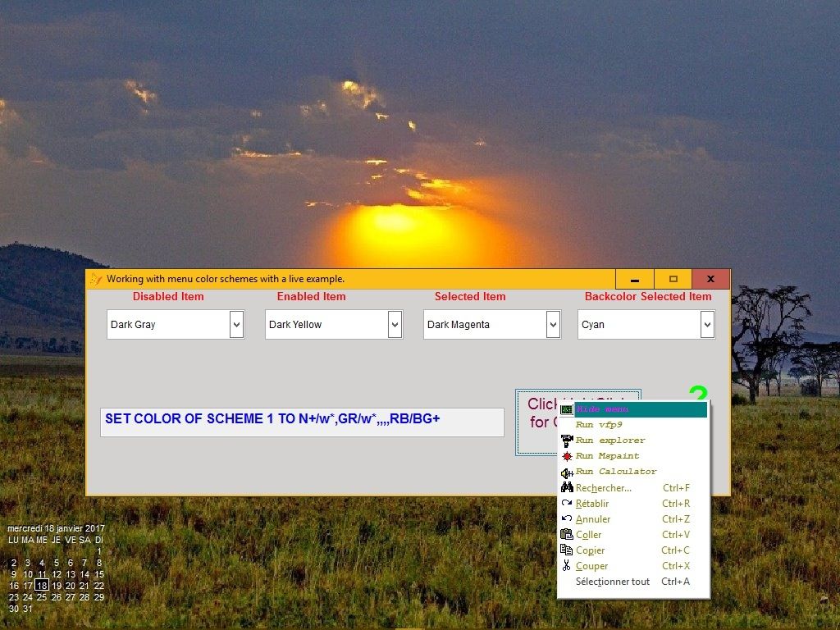840x630 pixels.
Task: Expand the Selected Item dropdown
Action: pos(554,324)
